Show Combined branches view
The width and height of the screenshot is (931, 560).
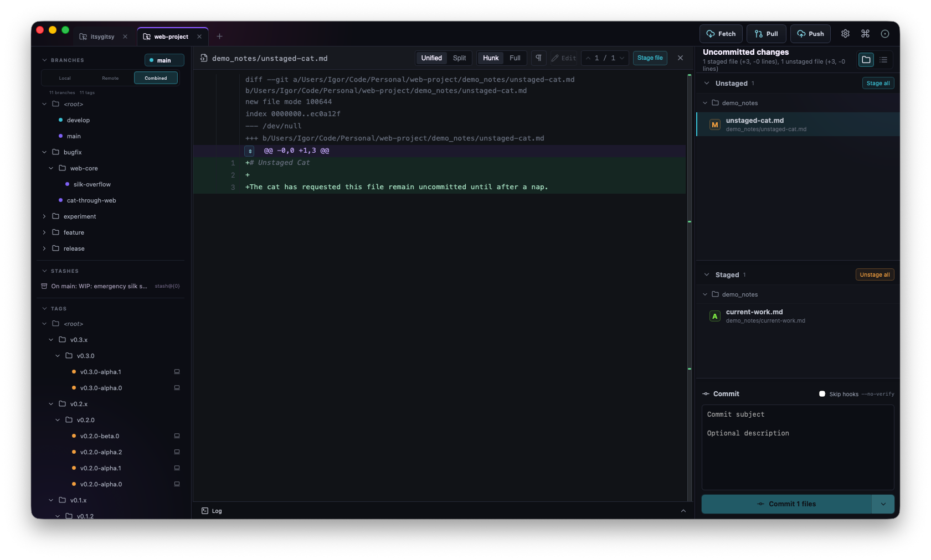(156, 78)
